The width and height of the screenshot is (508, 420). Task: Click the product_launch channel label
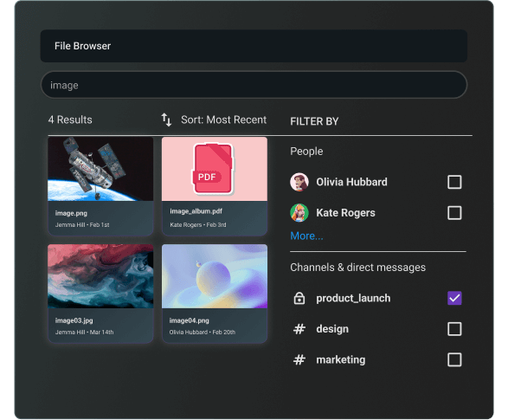point(353,298)
